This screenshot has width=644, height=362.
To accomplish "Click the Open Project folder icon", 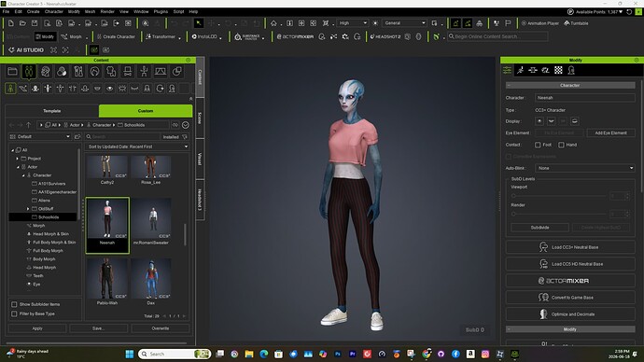I will pos(22,23).
